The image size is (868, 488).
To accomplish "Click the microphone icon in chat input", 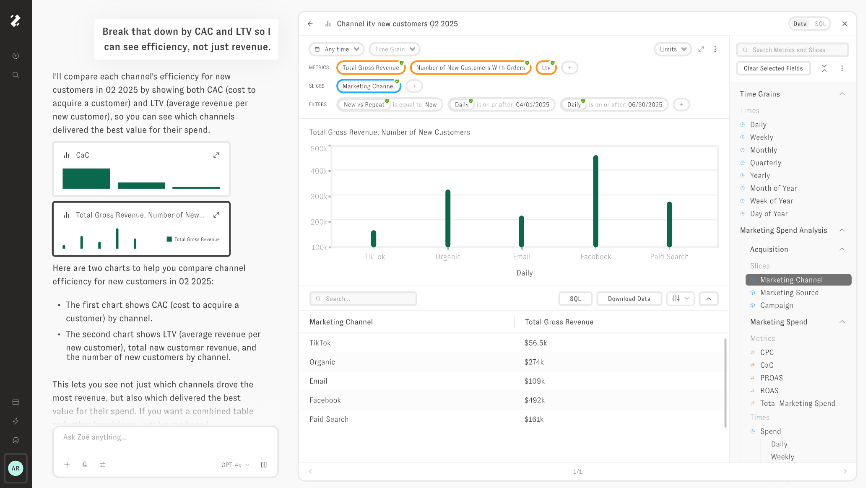I will coord(85,465).
